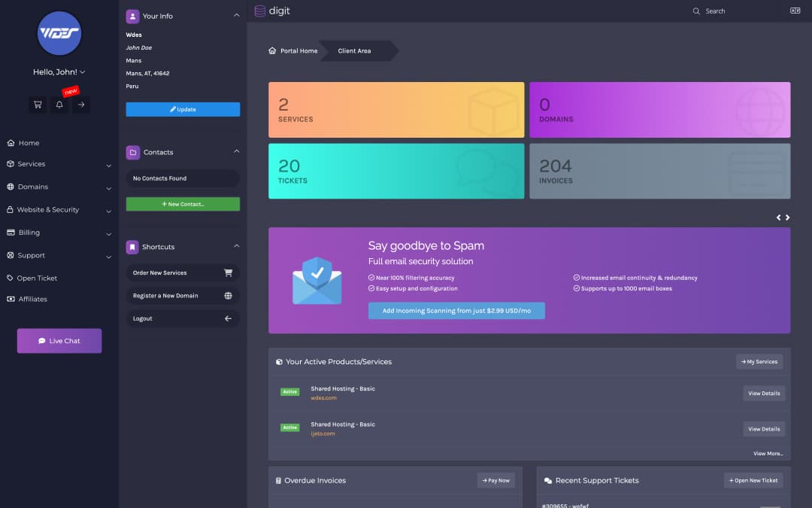Click the Your Info user icon
The image size is (812, 508).
click(x=132, y=16)
